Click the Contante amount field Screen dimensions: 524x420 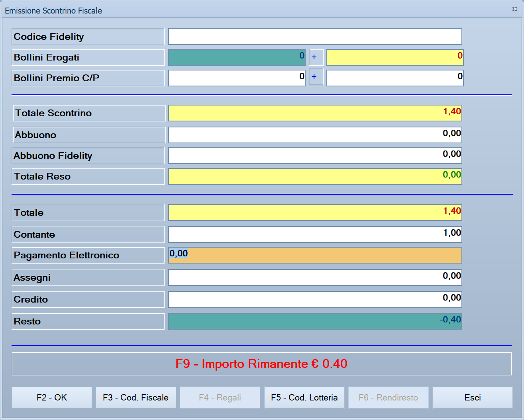(315, 234)
